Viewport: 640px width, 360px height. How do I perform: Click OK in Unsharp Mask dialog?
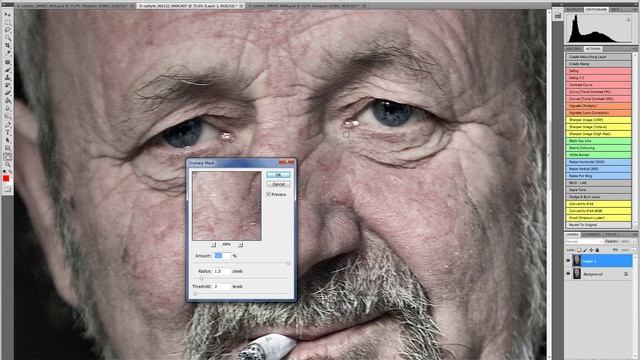[x=278, y=175]
